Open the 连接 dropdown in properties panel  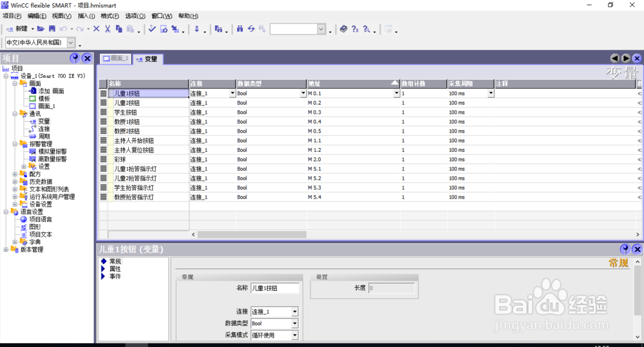tap(294, 312)
